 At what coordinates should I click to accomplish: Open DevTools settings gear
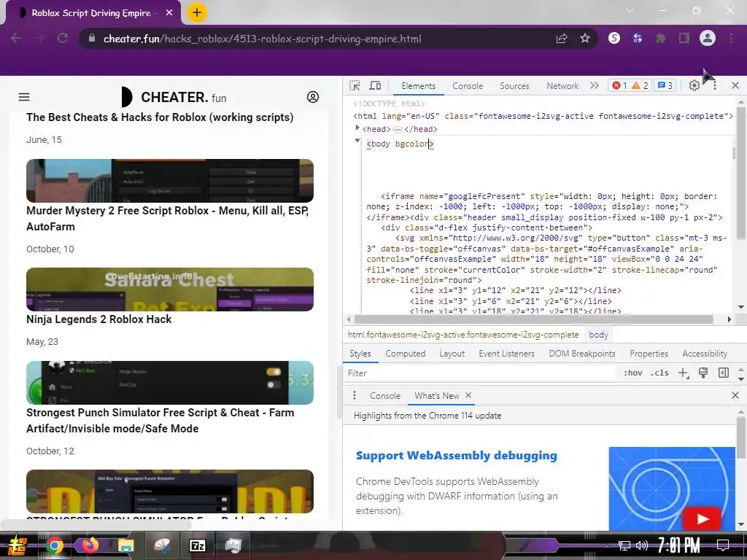click(694, 86)
